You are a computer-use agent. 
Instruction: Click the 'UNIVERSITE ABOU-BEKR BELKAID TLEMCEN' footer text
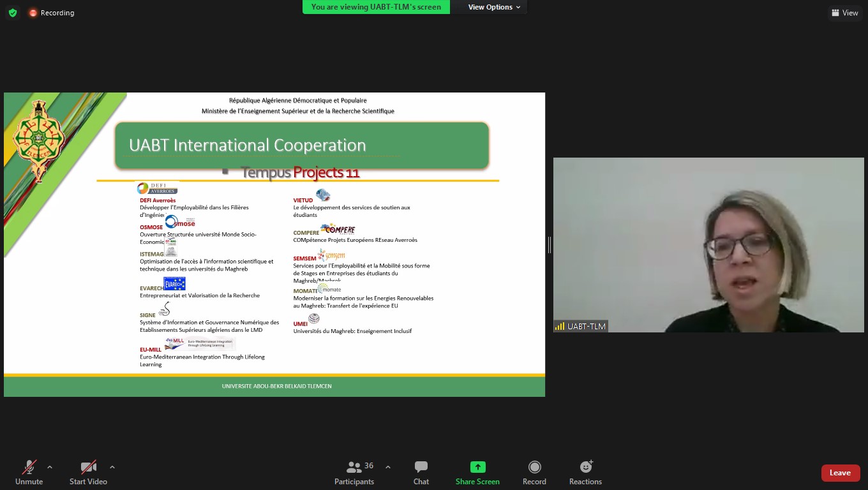(x=277, y=386)
